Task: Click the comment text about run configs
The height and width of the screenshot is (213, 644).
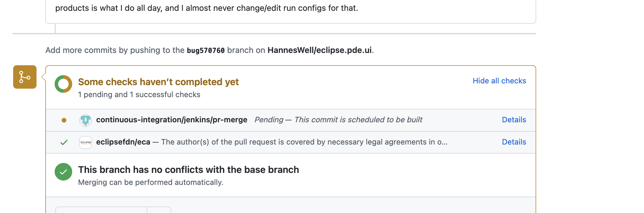Action: tap(207, 8)
